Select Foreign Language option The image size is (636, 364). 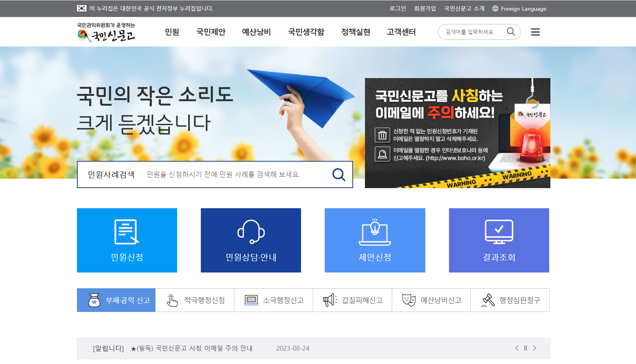[x=524, y=9]
